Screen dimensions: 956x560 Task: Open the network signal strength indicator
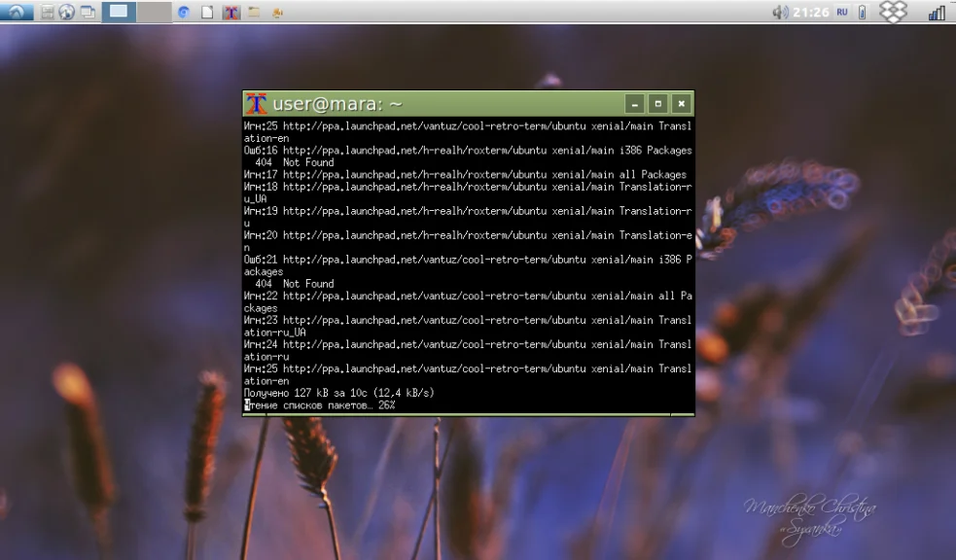937,13
